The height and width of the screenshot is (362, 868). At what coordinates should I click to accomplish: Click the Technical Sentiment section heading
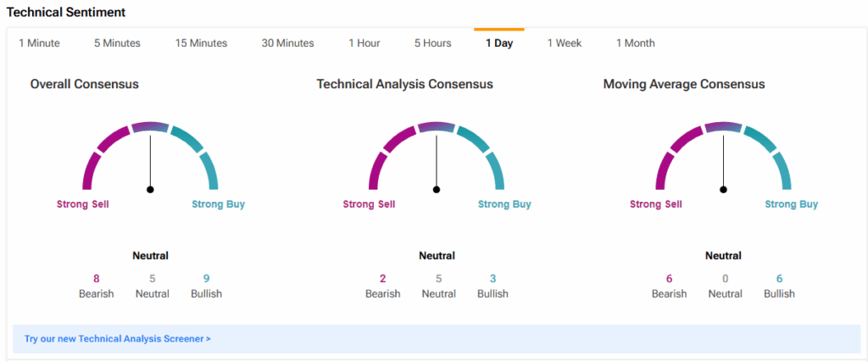point(66,12)
